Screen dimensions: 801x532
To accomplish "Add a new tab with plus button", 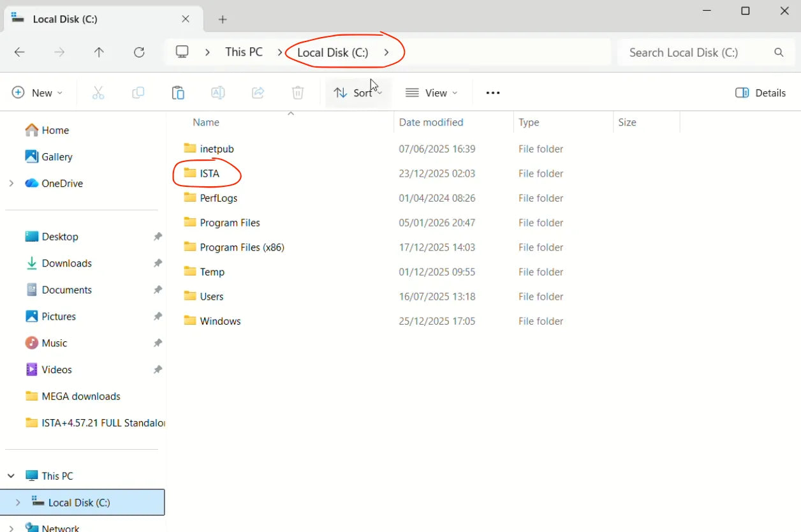I will pyautogui.click(x=223, y=19).
